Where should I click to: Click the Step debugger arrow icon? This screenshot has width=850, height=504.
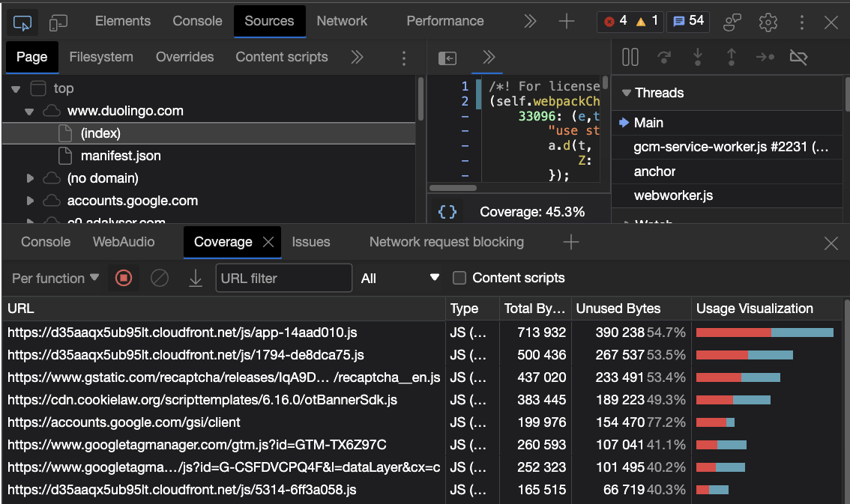[765, 57]
